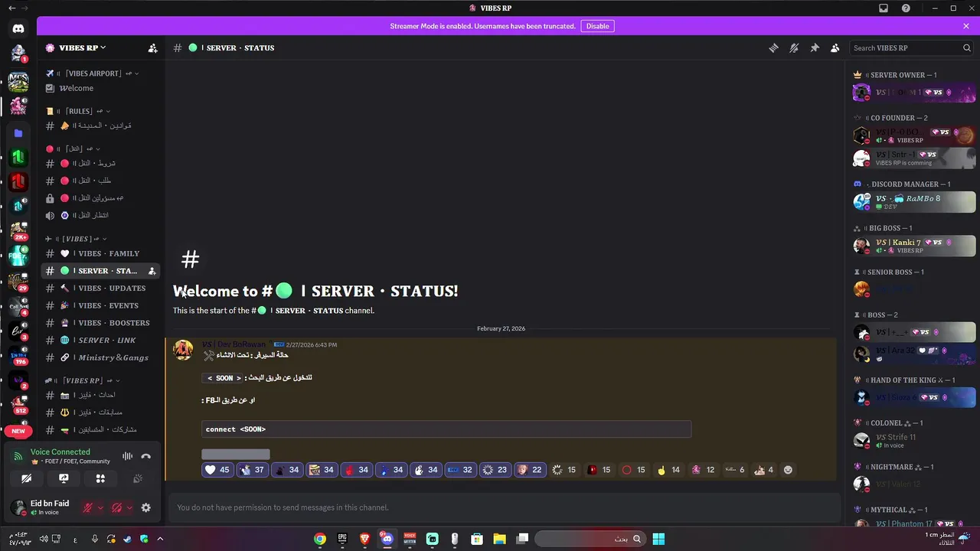Image resolution: width=980 pixels, height=551 pixels.
Task: Click the invite people icon beside VIBES RP
Action: tap(152, 47)
